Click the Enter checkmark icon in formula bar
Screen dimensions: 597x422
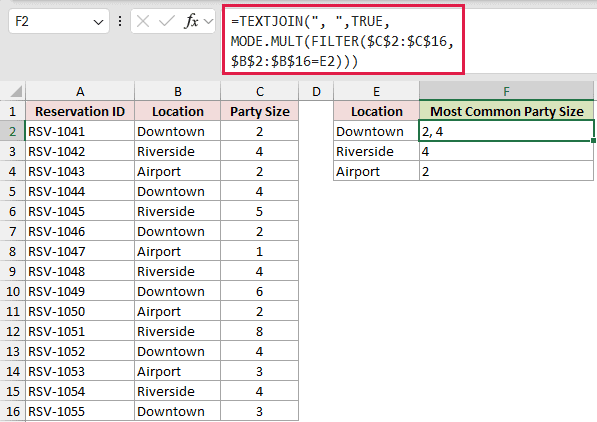click(x=166, y=21)
